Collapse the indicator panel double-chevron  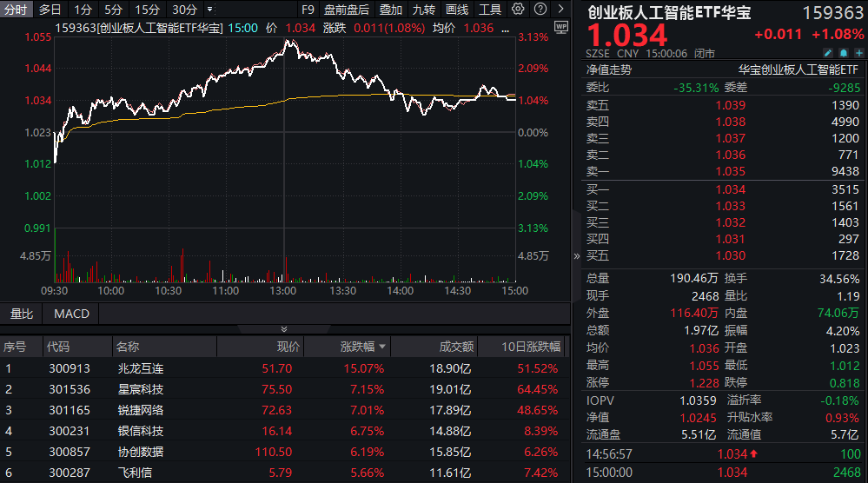(x=283, y=329)
